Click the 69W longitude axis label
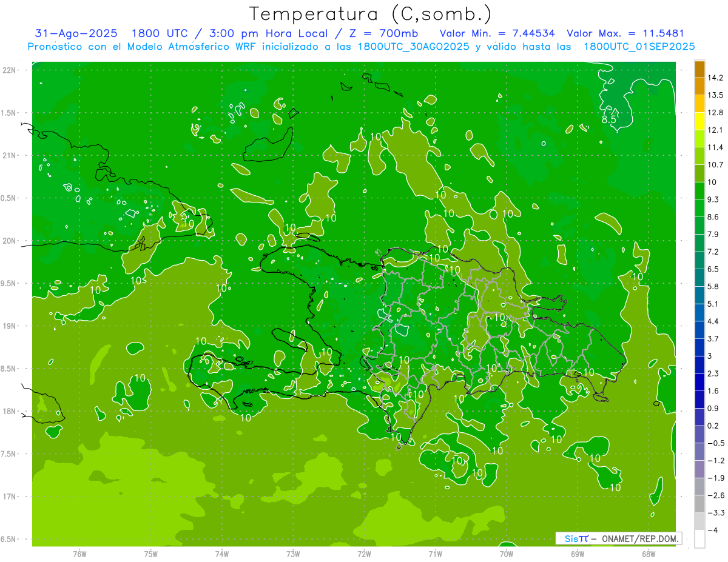The width and height of the screenshot is (728, 562). coord(578,553)
